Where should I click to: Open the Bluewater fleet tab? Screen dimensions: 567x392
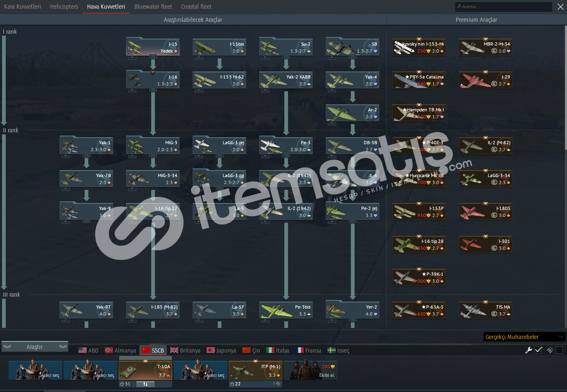click(153, 7)
